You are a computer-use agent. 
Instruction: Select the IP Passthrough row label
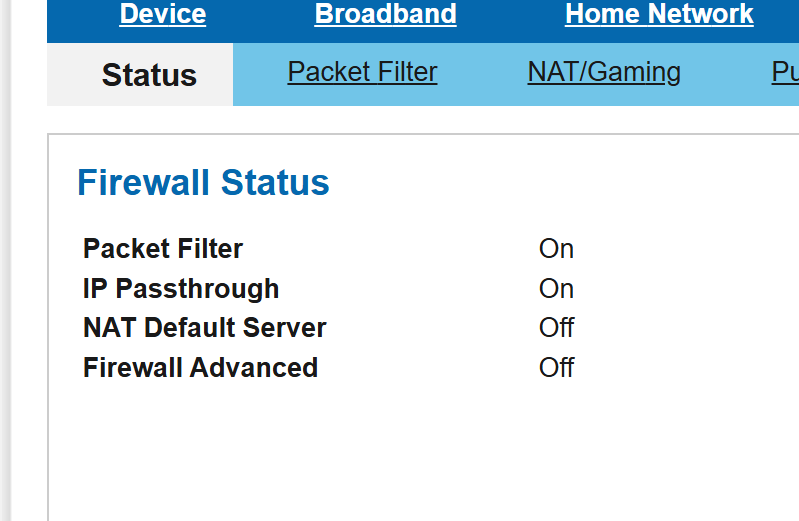(x=181, y=289)
